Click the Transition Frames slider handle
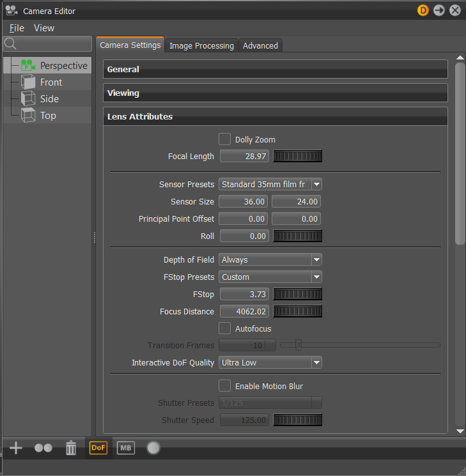466x476 pixels. point(299,345)
